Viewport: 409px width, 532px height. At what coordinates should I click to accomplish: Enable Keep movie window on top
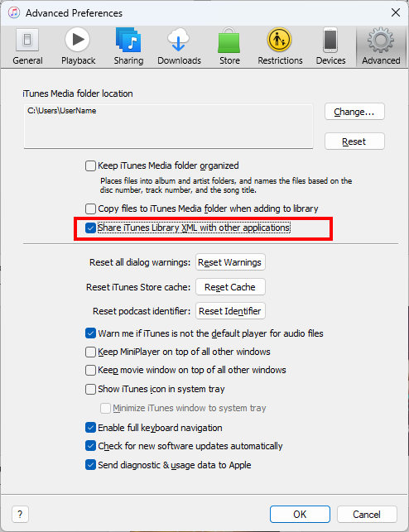[90, 370]
